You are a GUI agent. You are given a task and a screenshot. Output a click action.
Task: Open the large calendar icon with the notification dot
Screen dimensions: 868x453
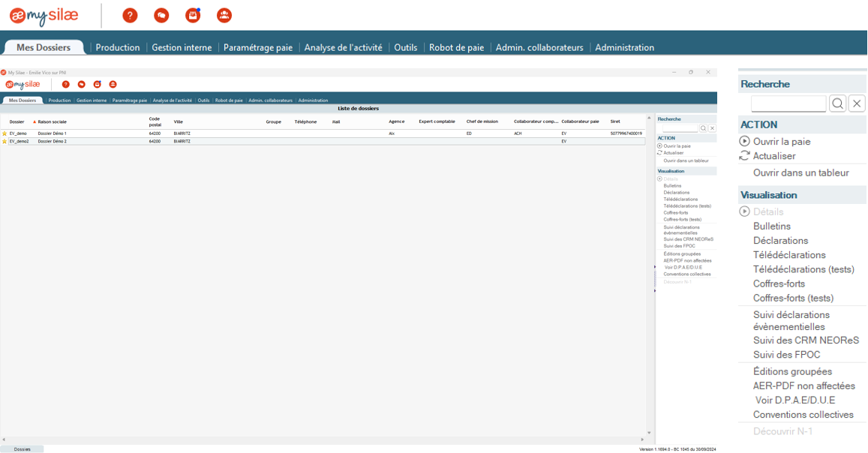(193, 15)
